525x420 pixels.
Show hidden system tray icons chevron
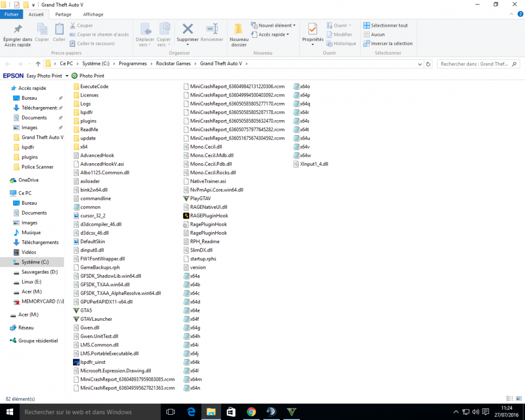pos(456,412)
